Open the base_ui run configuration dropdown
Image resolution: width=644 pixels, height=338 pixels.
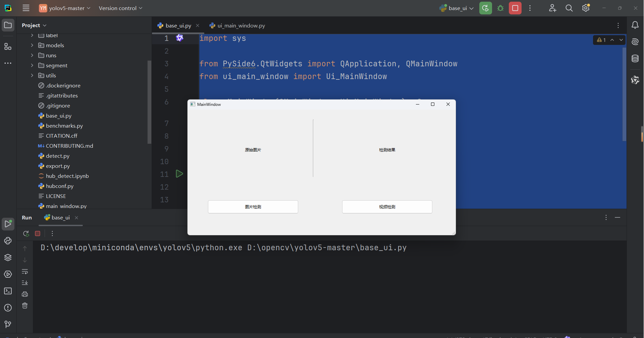(x=456, y=8)
